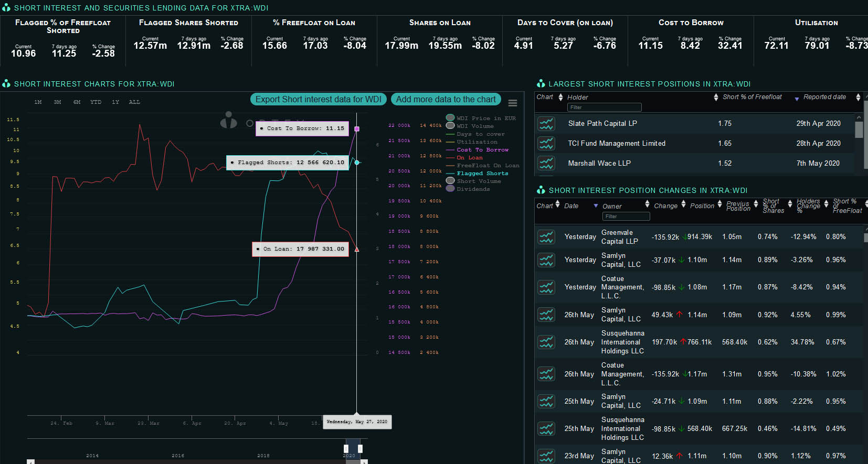
Task: Toggle Short Volume series in legend
Action: click(474, 181)
